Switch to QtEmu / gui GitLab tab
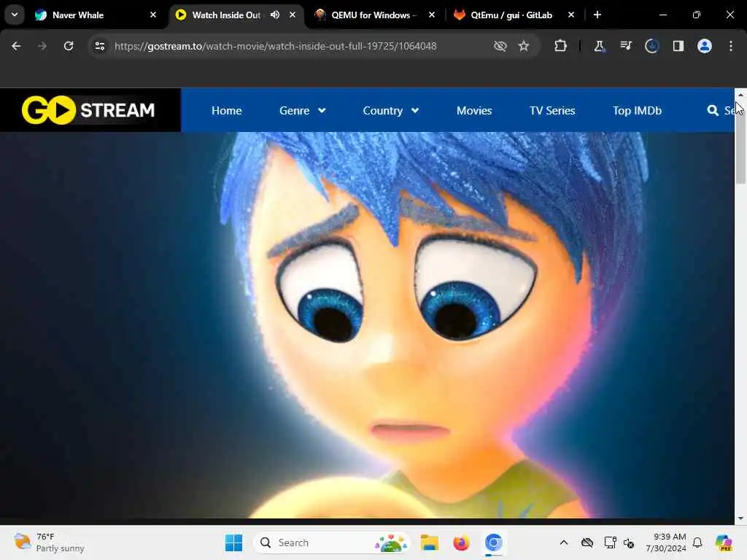This screenshot has height=560, width=747. [x=514, y=15]
